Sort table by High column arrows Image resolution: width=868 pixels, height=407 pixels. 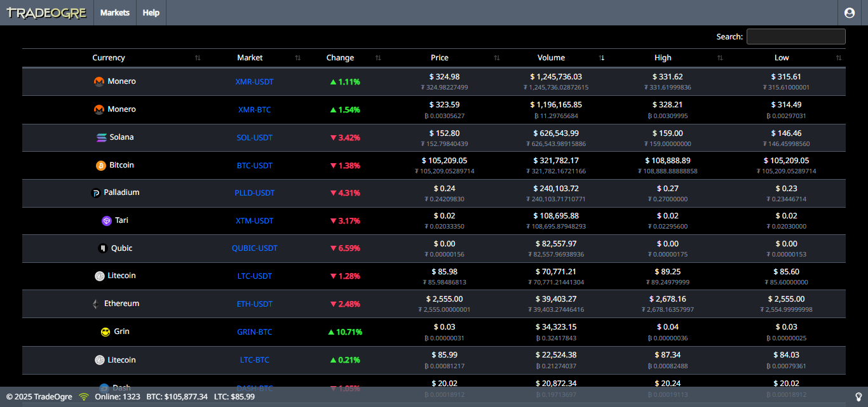click(720, 58)
